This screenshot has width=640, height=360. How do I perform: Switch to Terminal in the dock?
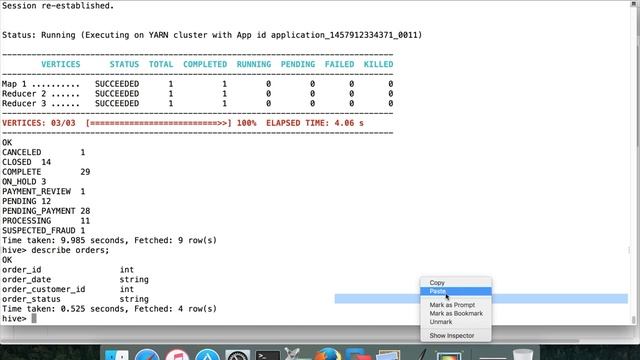click(x=268, y=355)
